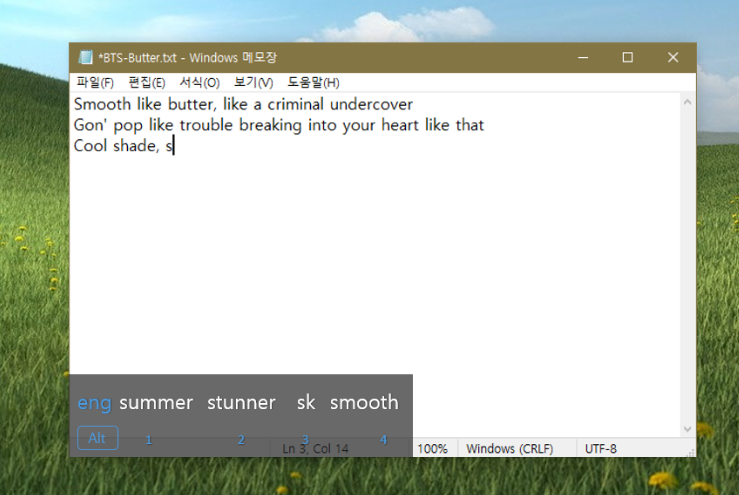Choose the 'summer' word suggestion
Screen dimensions: 739x495
tap(156, 403)
